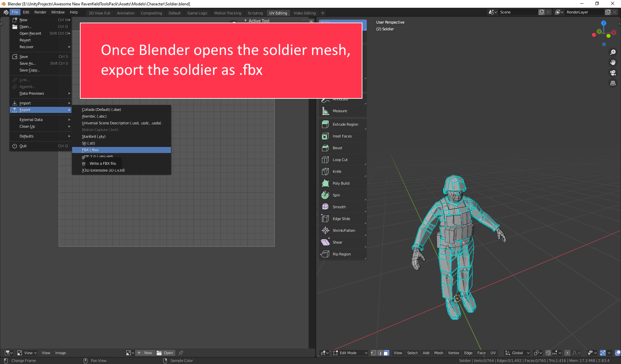The image size is (621, 364).
Task: Open the scene browse dropdown
Action: click(x=493, y=12)
